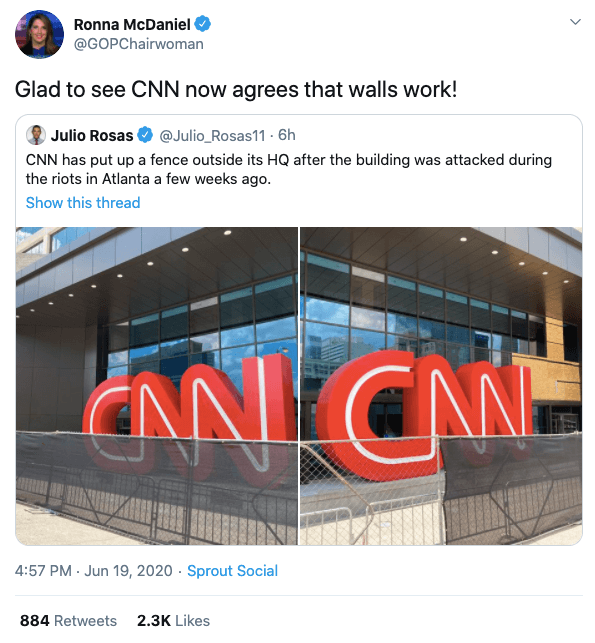Click the main tweet text about walls
This screenshot has height=643, width=595.
coord(236,89)
